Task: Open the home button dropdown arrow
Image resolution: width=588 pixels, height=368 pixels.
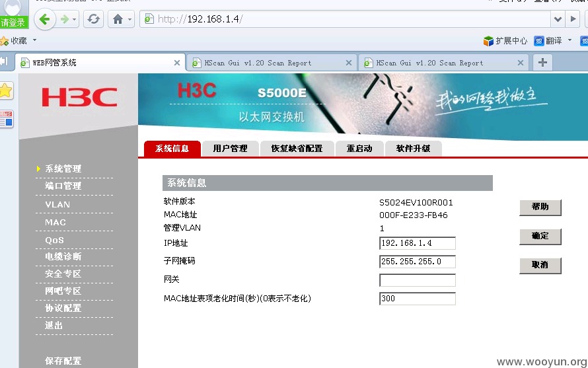Action: (130, 19)
